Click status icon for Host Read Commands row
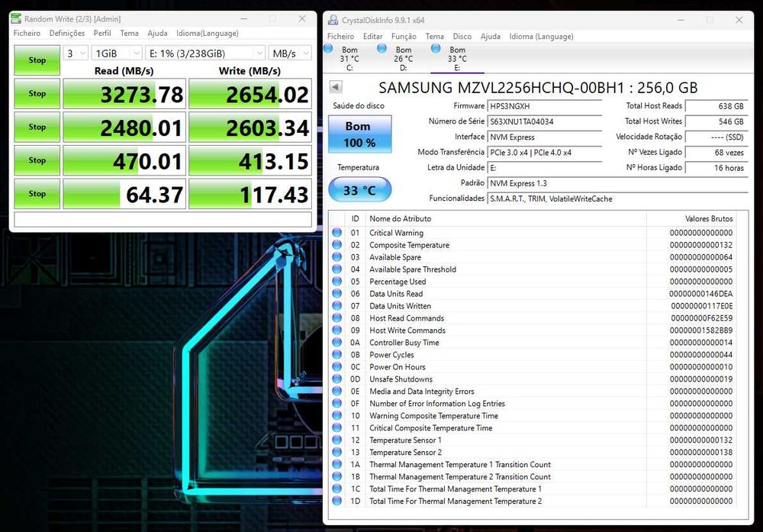 (x=336, y=318)
